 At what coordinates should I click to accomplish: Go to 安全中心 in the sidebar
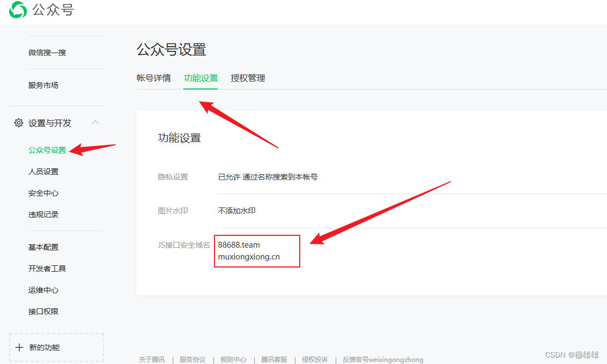(x=43, y=193)
